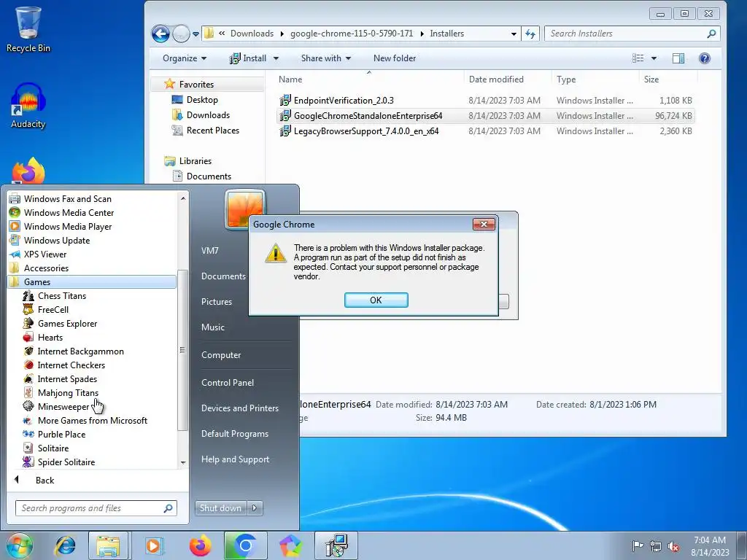Click in the Search programs and files box

point(96,508)
